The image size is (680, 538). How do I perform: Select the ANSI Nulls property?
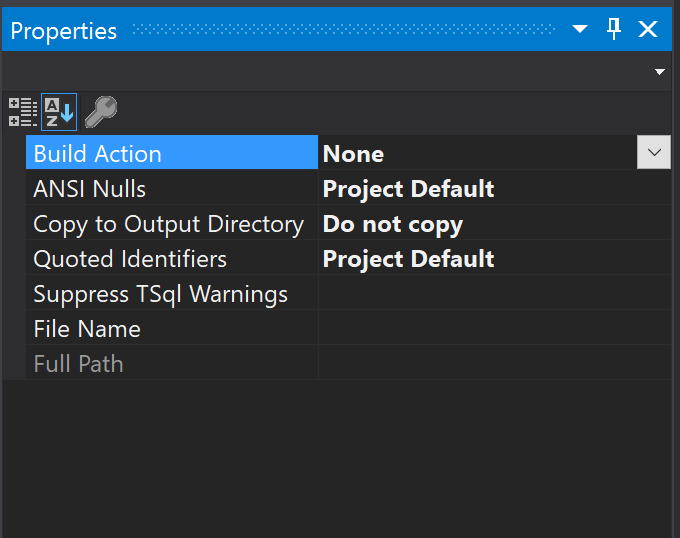click(x=90, y=189)
